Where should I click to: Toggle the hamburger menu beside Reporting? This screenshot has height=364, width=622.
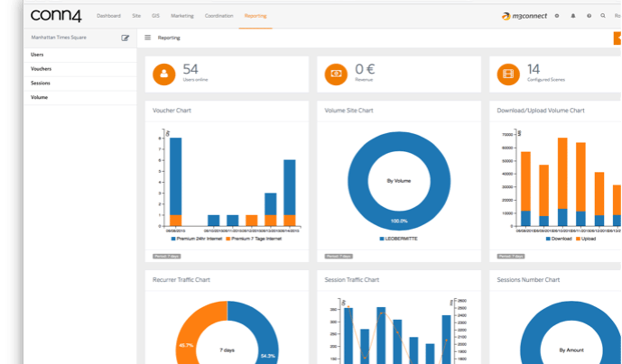click(148, 38)
